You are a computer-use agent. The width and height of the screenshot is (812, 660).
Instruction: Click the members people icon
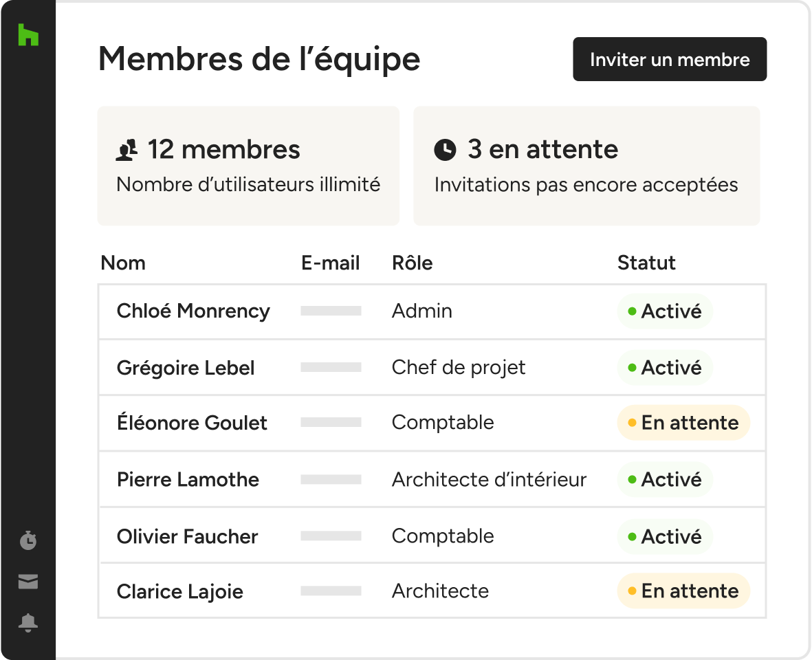(x=127, y=150)
